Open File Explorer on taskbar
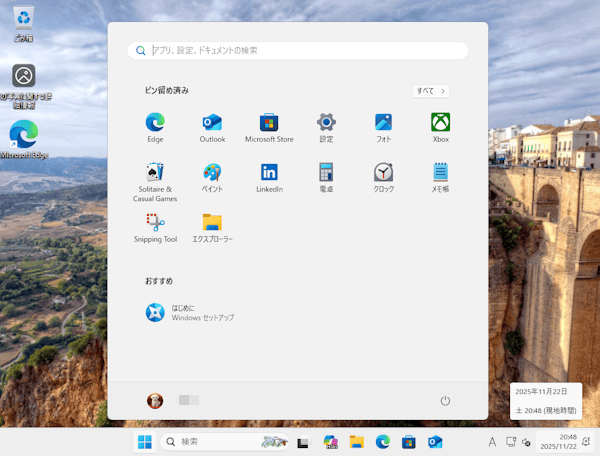Viewport: 600px width, 456px height. coord(356,442)
